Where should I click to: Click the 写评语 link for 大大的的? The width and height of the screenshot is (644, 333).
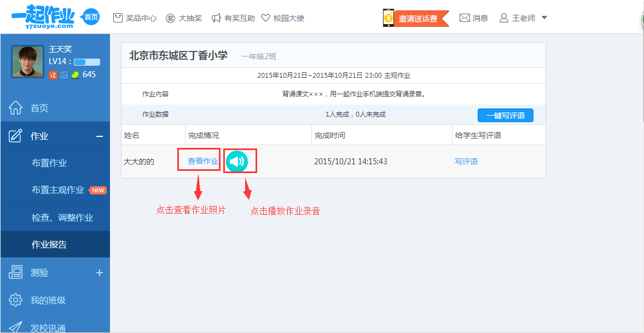[466, 162]
